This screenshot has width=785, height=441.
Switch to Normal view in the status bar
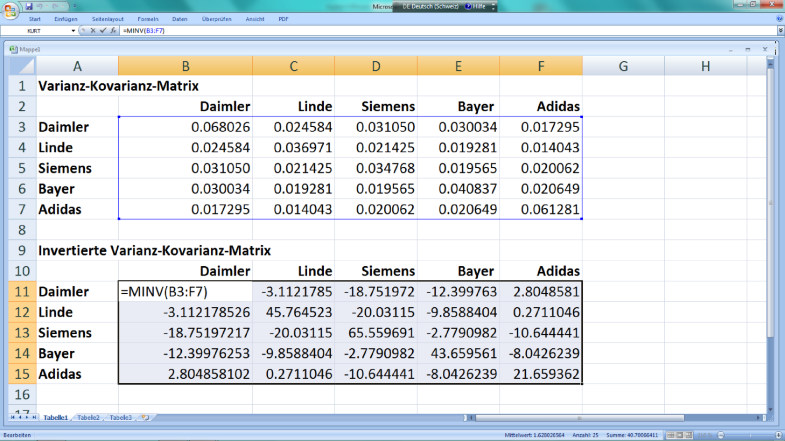click(671, 435)
